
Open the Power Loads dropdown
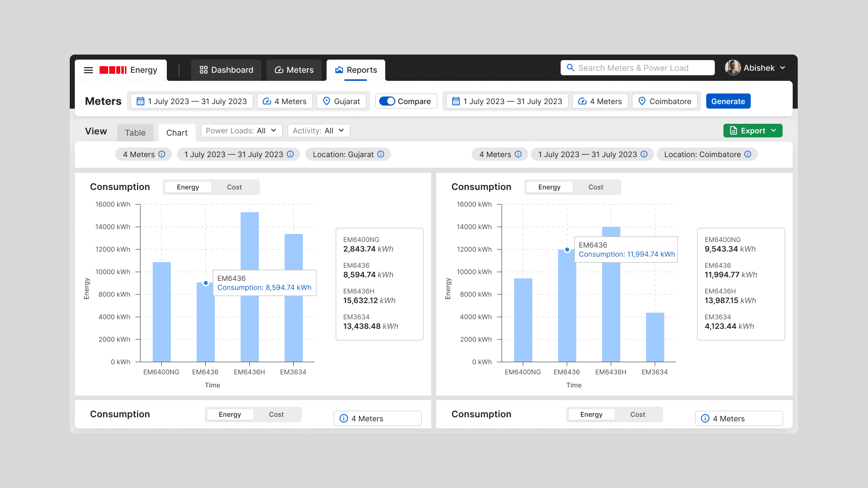(241, 130)
